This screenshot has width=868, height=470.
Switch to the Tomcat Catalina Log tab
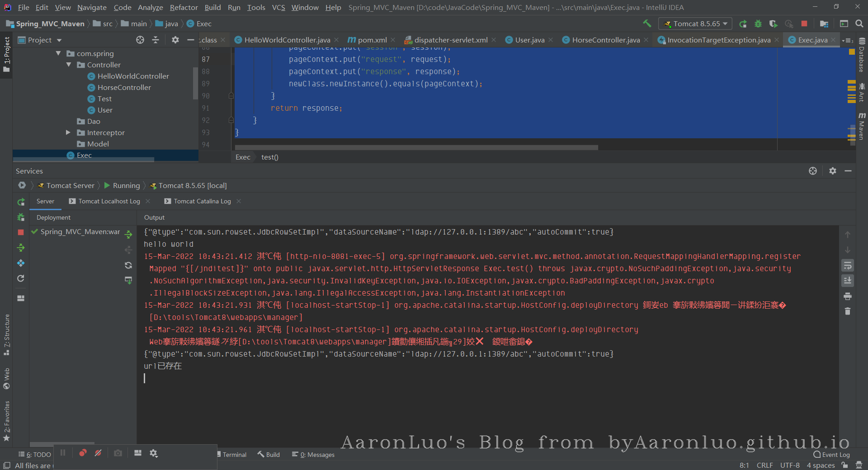[202, 201]
